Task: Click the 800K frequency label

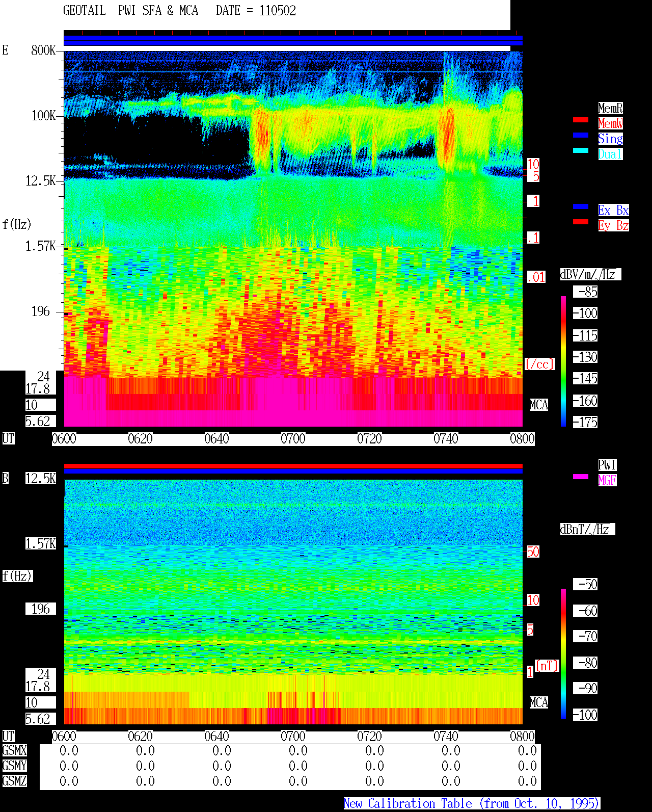Action: pos(43,50)
